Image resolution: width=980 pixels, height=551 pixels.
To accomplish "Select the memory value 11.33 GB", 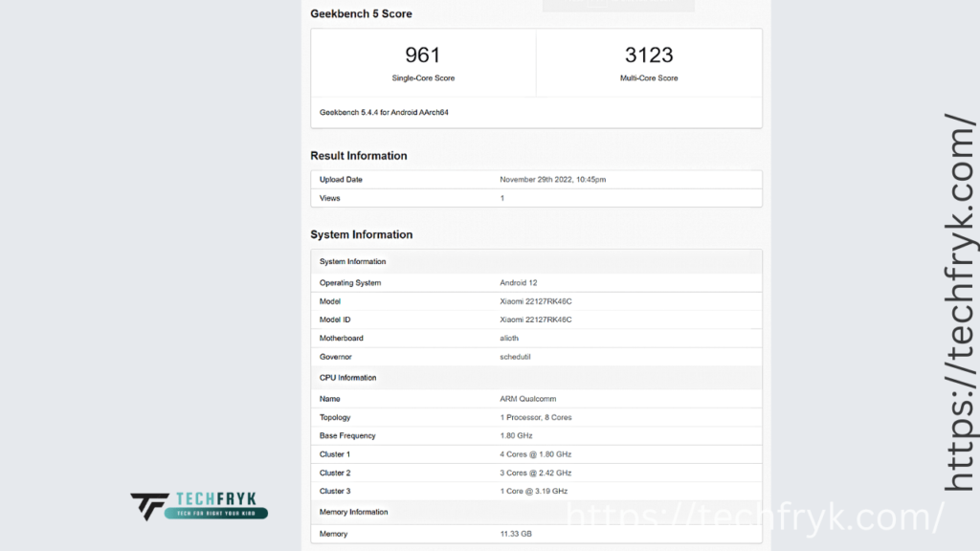I will 516,534.
